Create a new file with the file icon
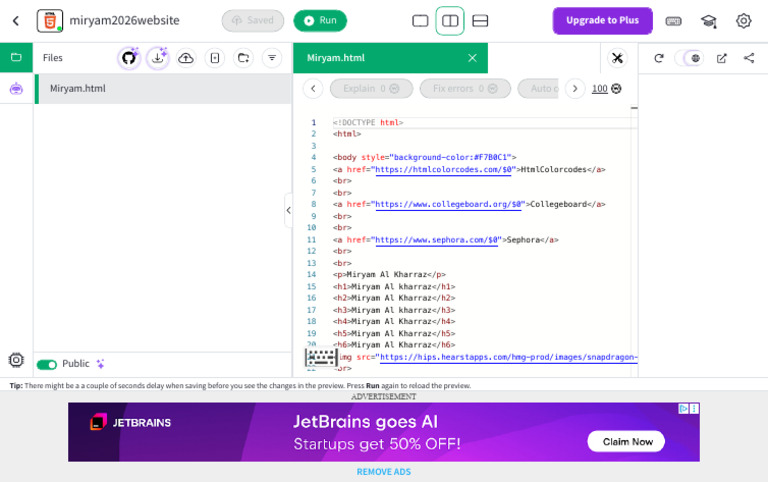 click(215, 58)
